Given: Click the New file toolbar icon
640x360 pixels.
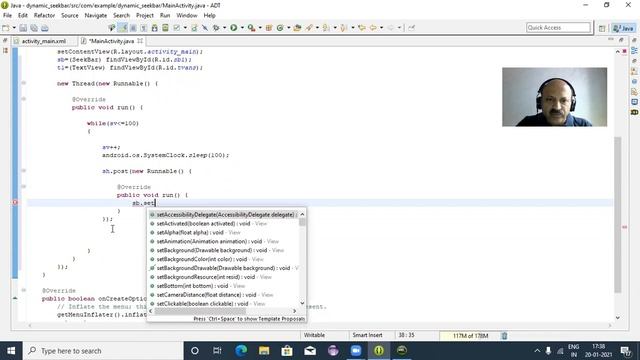Looking at the screenshot, I should pyautogui.click(x=6, y=28).
